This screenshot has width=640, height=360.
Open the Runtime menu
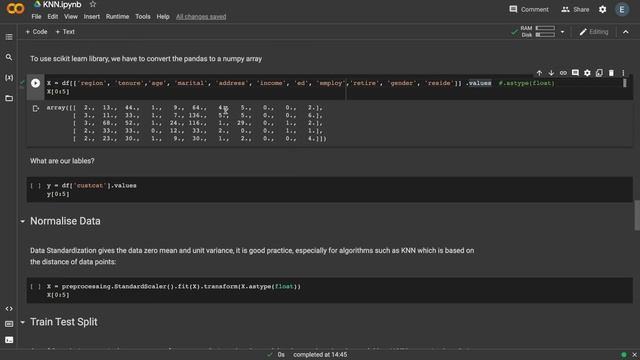(117, 17)
